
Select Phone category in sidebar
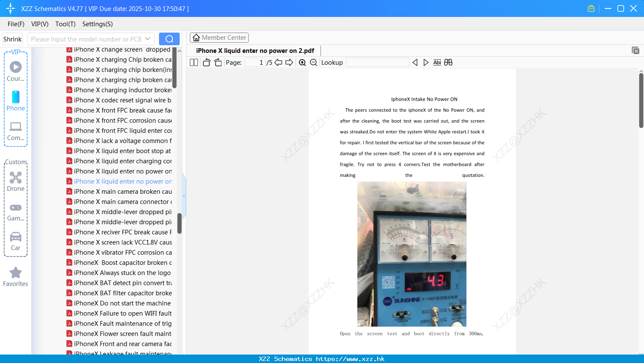coord(16,101)
